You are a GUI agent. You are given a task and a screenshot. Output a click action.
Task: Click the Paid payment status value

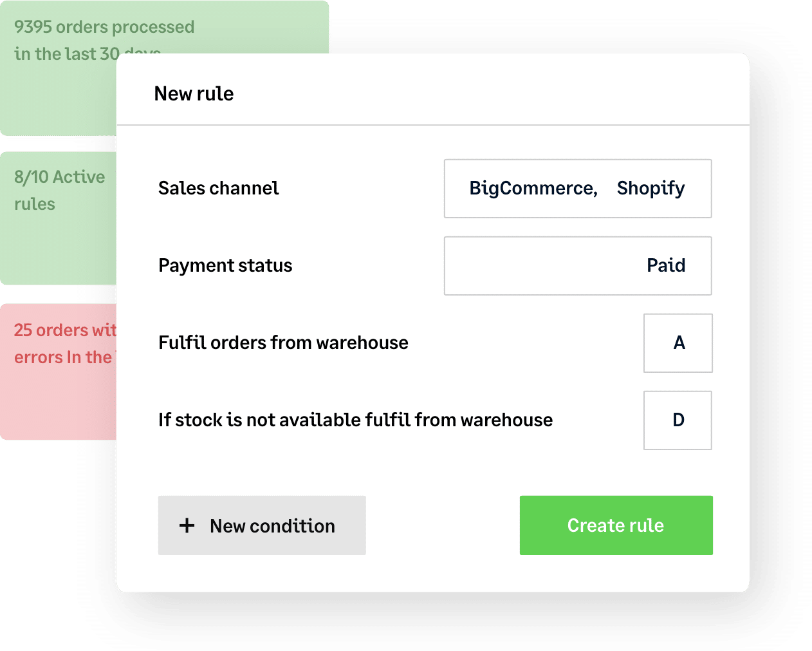tap(666, 265)
